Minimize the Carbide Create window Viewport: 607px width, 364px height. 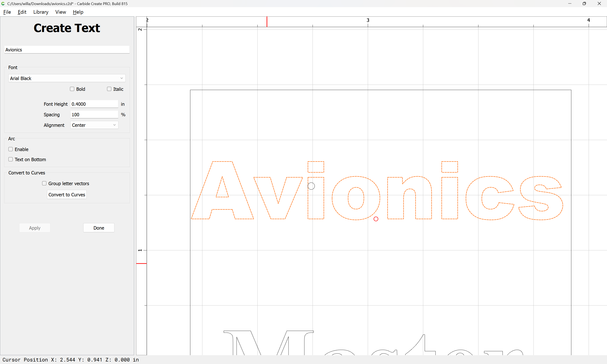570,3
